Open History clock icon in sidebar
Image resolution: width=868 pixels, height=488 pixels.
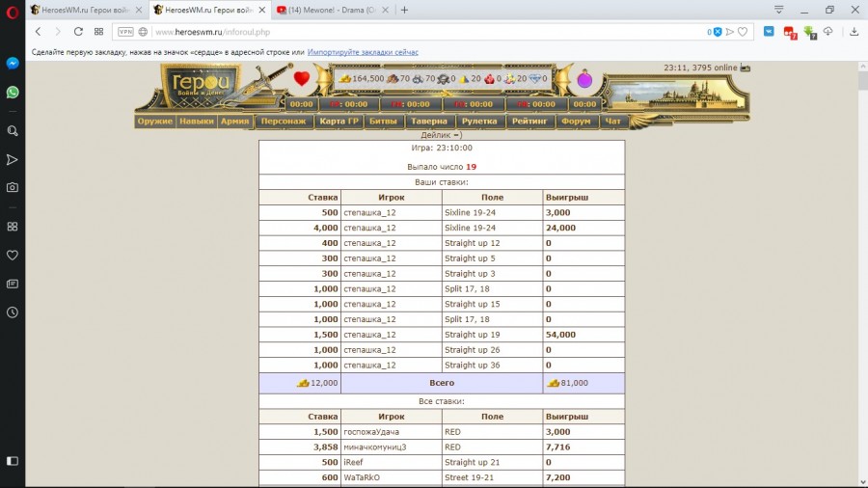tap(13, 312)
